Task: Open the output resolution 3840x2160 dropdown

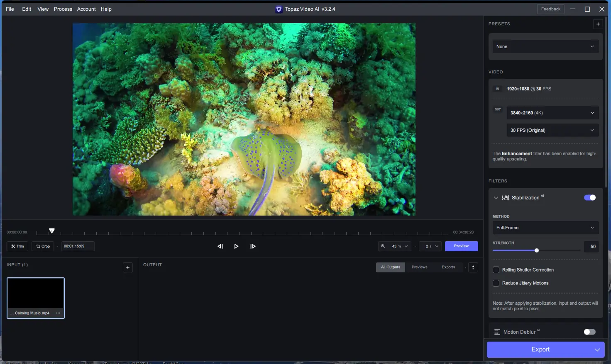Action: [x=552, y=113]
